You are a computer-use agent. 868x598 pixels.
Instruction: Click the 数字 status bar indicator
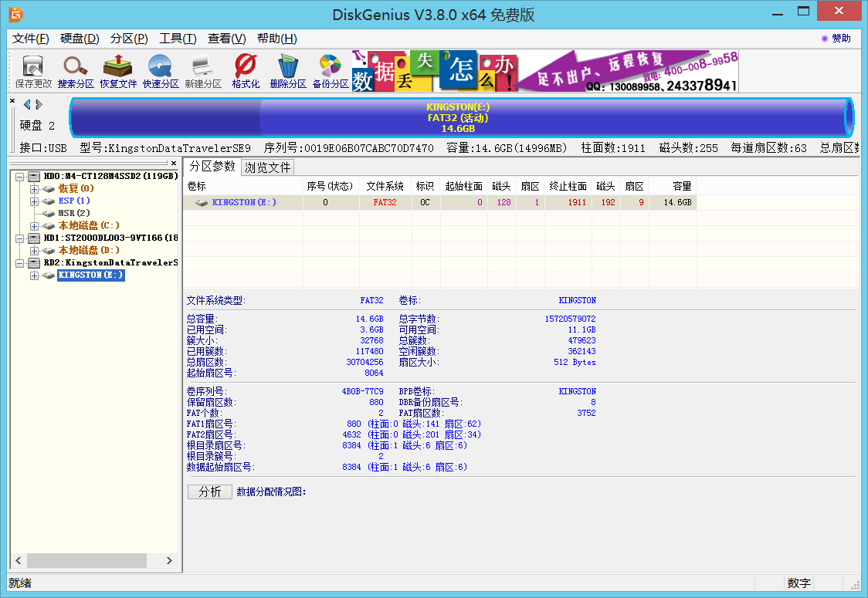click(798, 583)
